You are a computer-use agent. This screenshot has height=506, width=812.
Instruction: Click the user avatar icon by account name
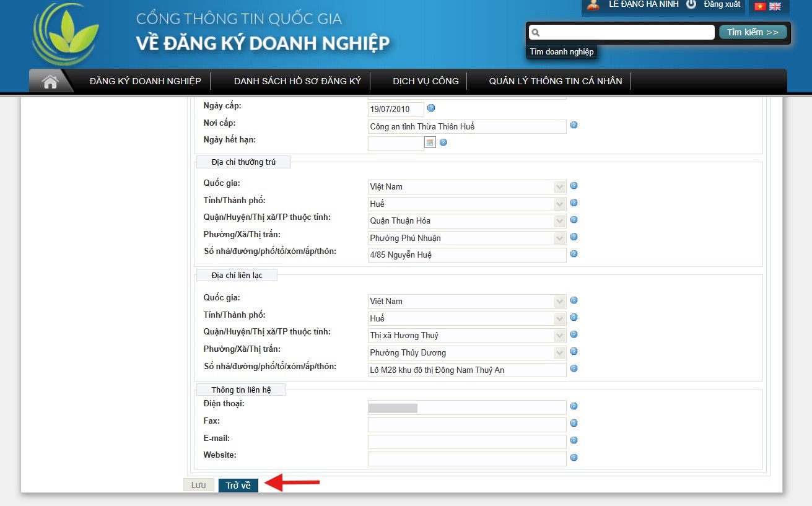593,5
